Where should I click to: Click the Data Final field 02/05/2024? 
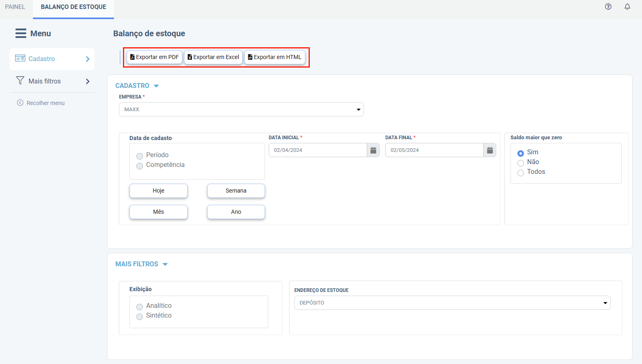[x=434, y=150]
